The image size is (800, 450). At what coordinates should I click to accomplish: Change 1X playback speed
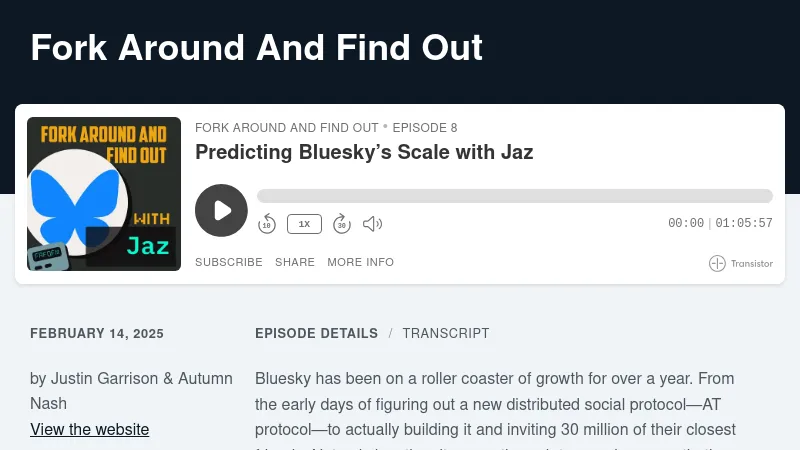(x=304, y=224)
